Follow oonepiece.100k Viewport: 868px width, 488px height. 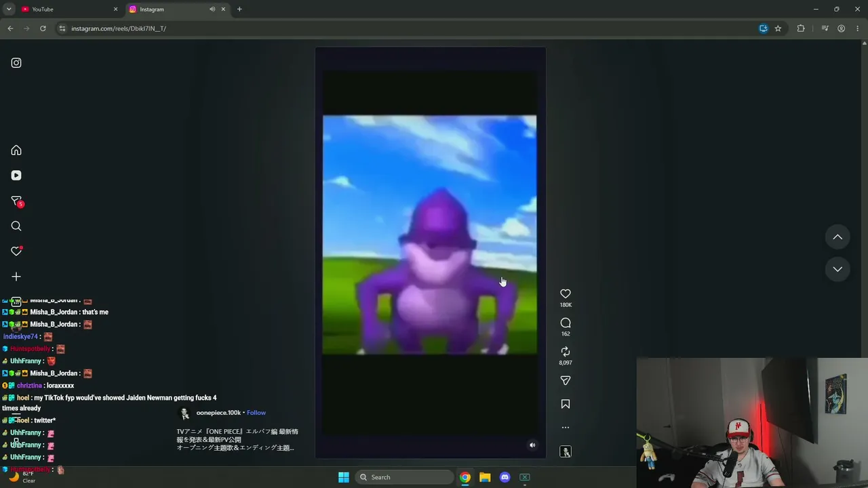click(256, 413)
